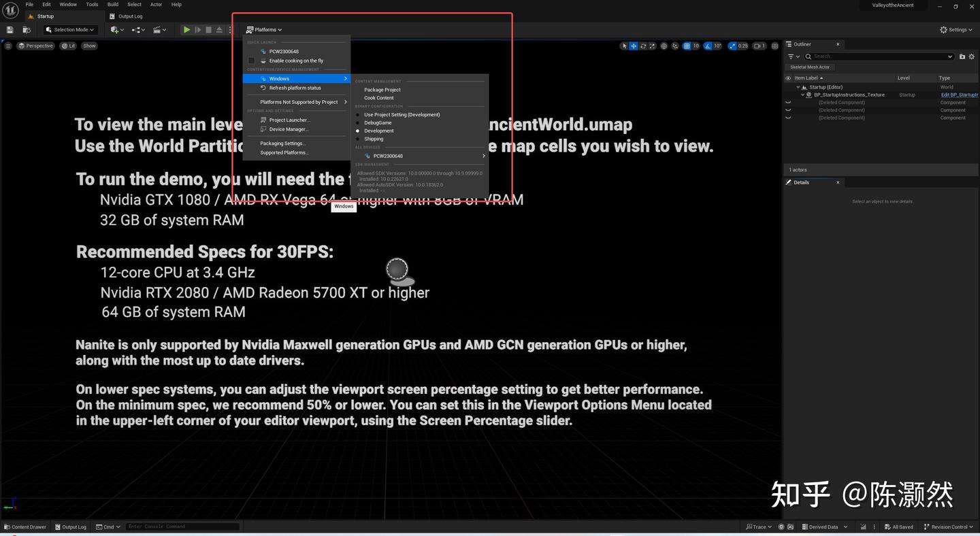Open the Build menu
Screen dimensions: 980x536
113,5
